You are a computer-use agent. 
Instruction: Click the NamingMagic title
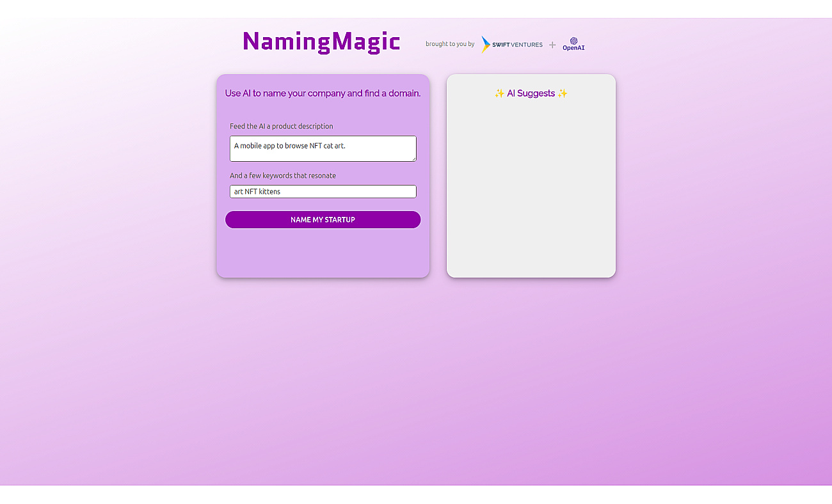click(321, 42)
